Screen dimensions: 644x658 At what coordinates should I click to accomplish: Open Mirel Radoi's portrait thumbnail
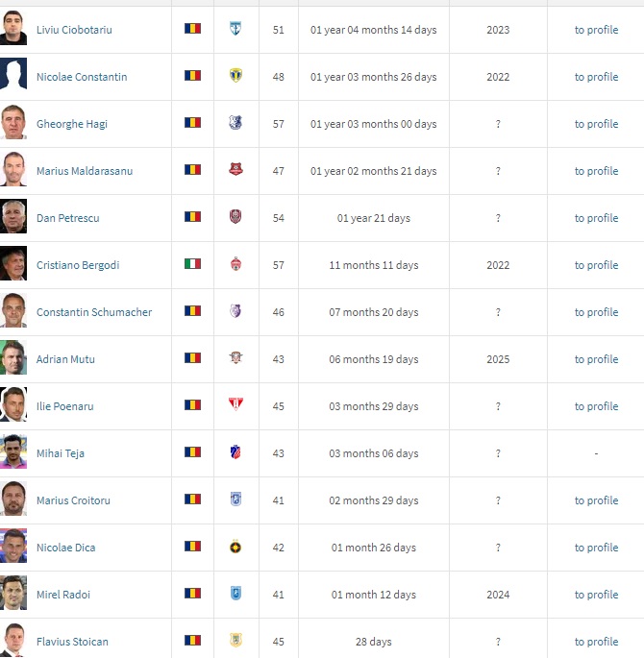(x=13, y=595)
